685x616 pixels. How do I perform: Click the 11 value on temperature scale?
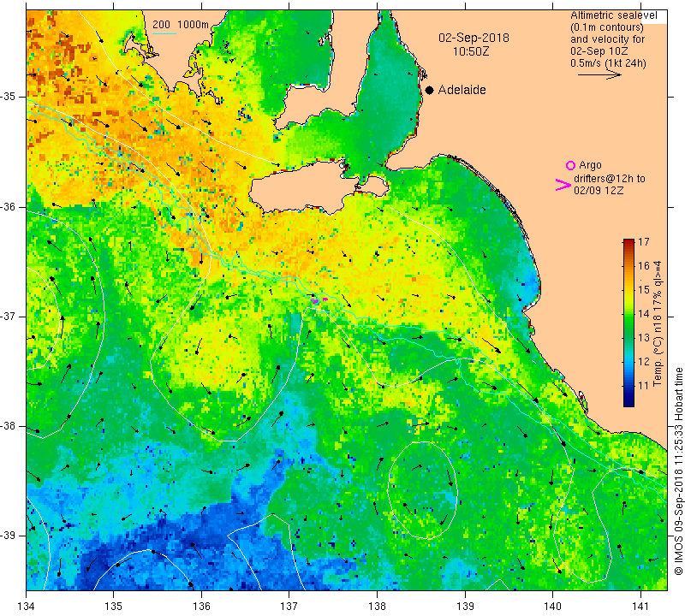(644, 386)
